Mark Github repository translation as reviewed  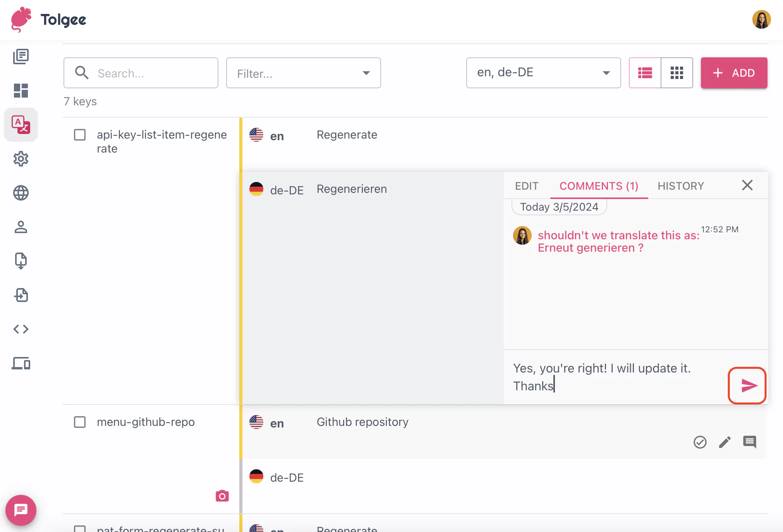(700, 442)
